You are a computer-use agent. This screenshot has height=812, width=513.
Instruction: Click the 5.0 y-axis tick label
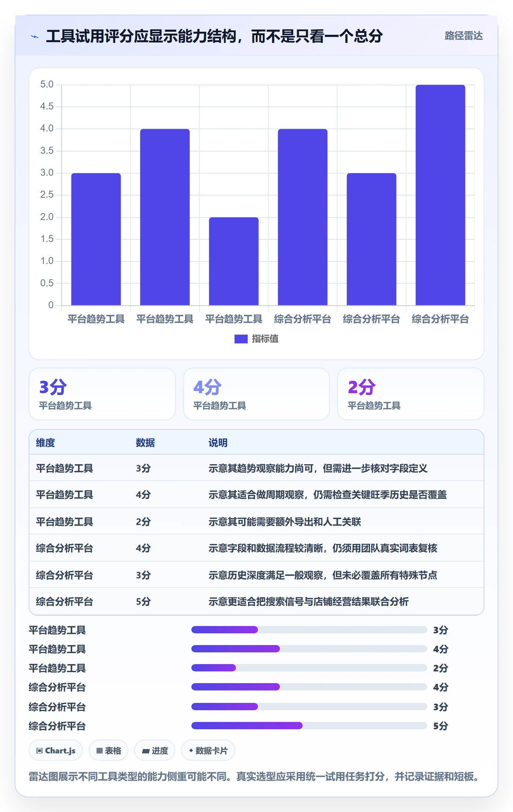[47, 85]
